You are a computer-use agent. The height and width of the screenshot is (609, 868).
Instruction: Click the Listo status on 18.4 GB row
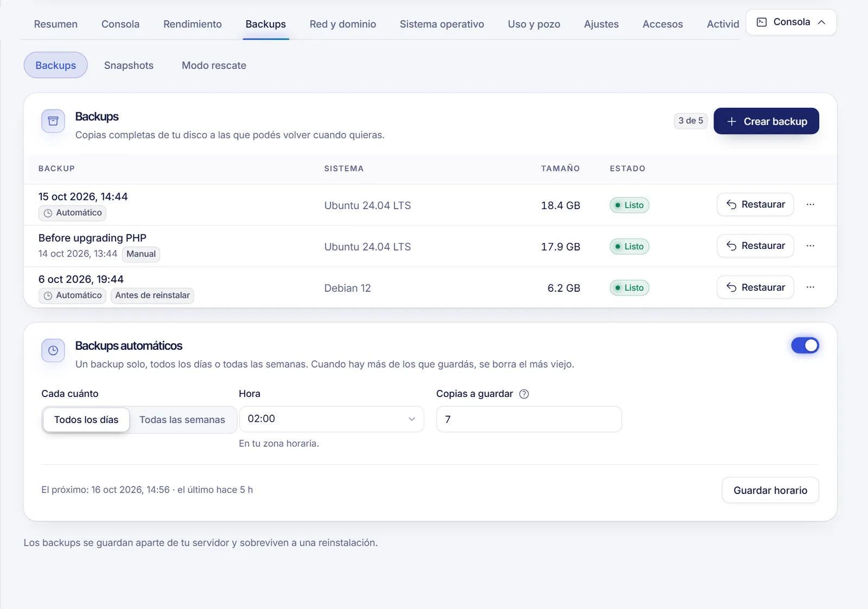(x=629, y=205)
